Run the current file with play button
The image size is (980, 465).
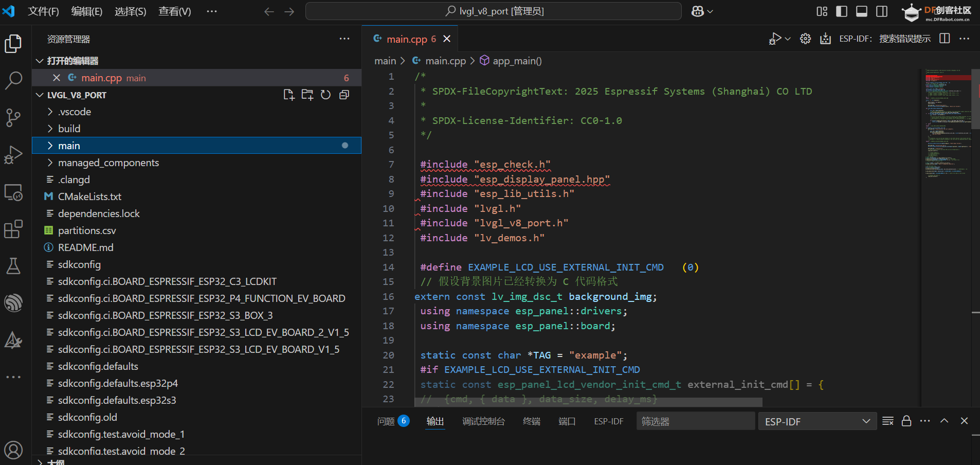coord(775,39)
